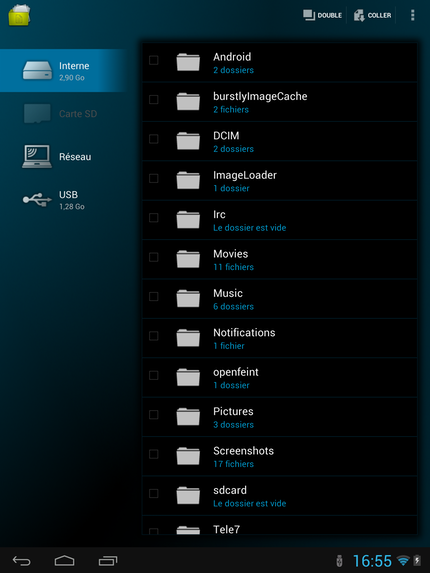Tap the battery charging status icon
The width and height of the screenshot is (430, 573).
417,561
